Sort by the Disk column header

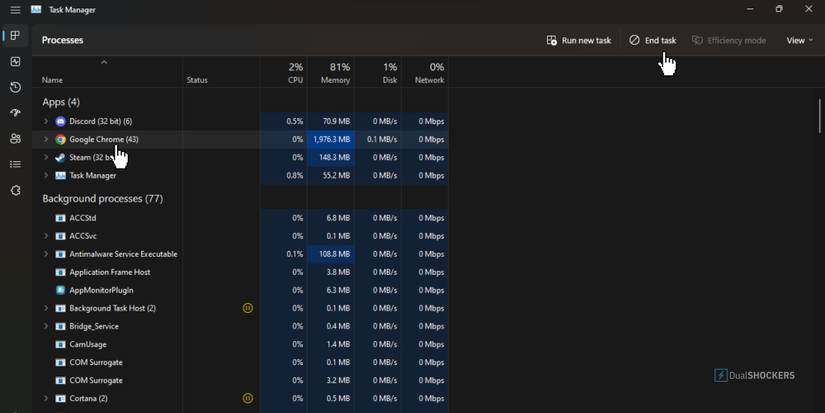tap(378, 73)
